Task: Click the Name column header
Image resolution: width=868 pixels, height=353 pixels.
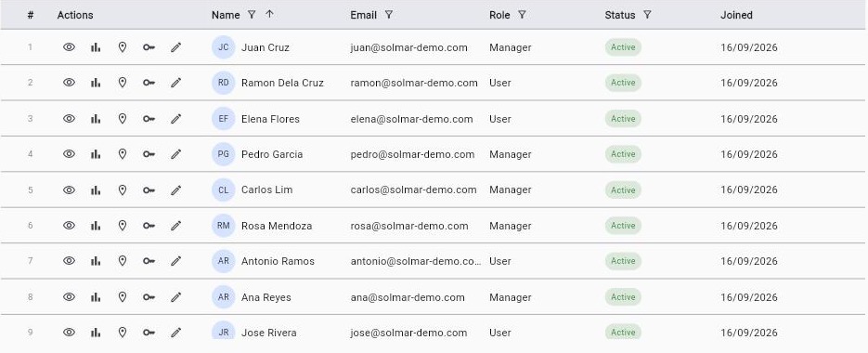Action: click(x=226, y=15)
